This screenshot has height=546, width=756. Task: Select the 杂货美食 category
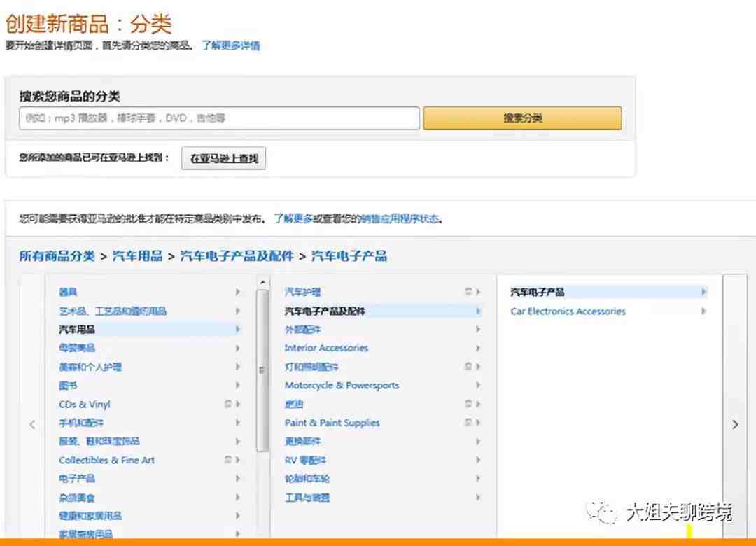pyautogui.click(x=77, y=497)
